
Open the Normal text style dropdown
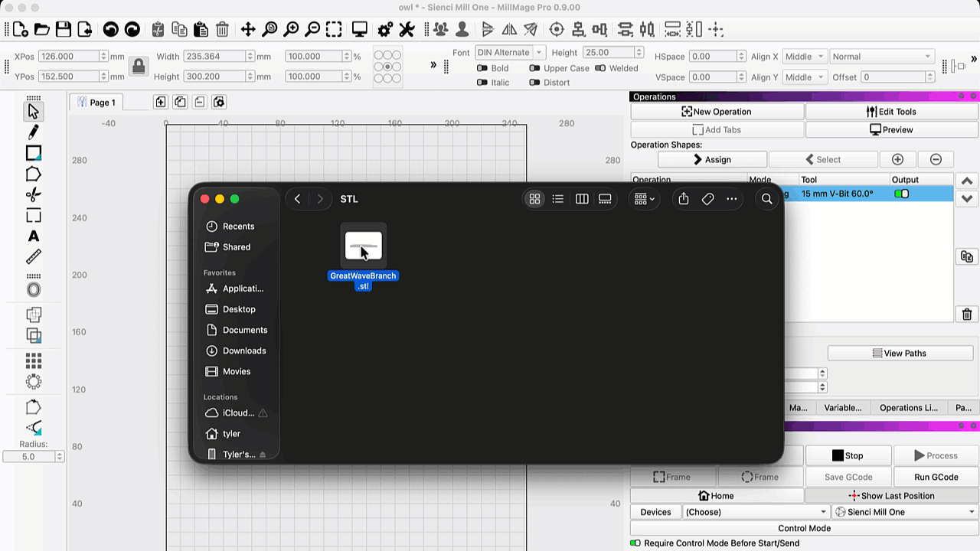coord(882,57)
